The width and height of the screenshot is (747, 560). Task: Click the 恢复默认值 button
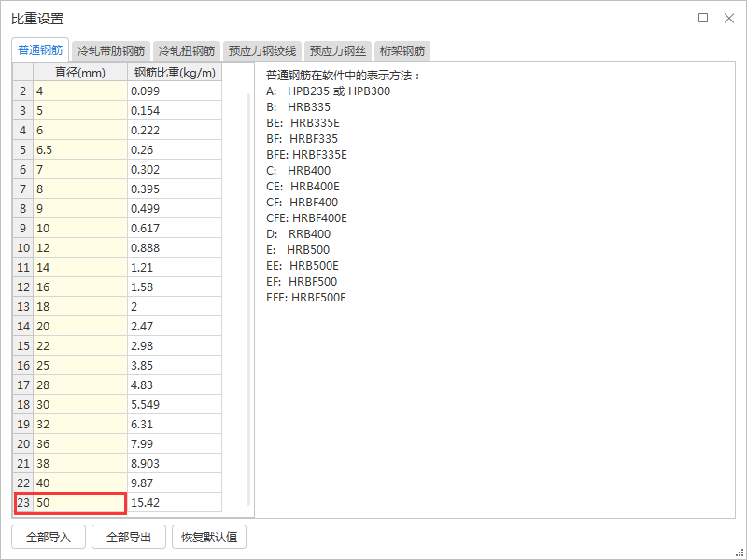[209, 538]
